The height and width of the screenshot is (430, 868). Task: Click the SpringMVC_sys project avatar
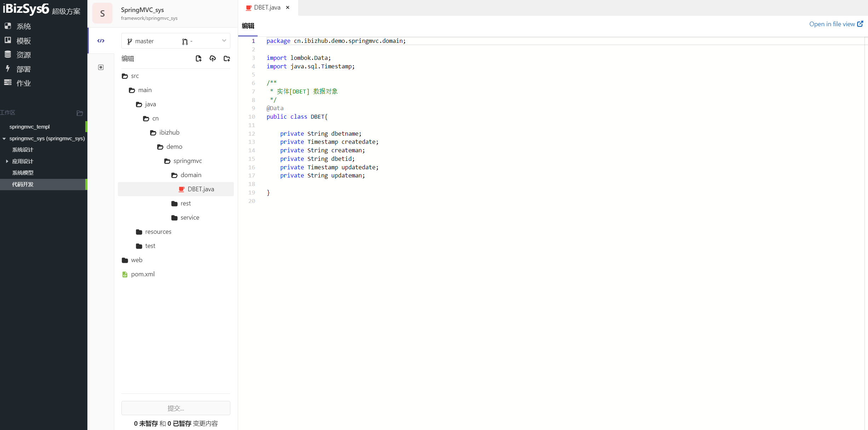102,13
